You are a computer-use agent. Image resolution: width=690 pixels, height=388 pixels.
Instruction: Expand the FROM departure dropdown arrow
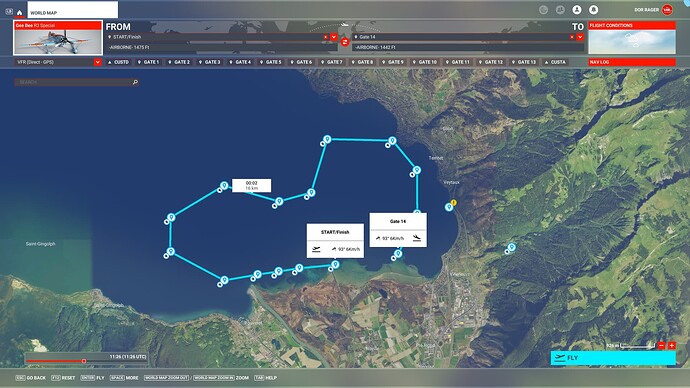[x=334, y=37]
